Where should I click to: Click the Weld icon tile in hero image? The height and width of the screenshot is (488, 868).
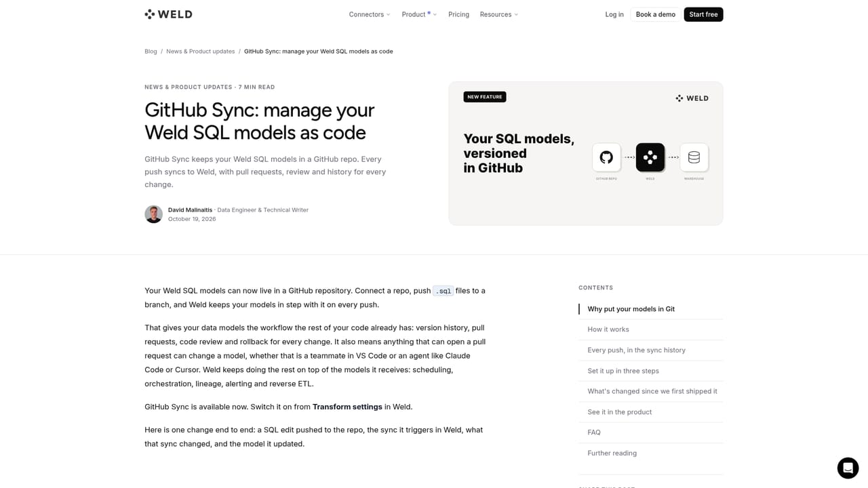pos(650,157)
